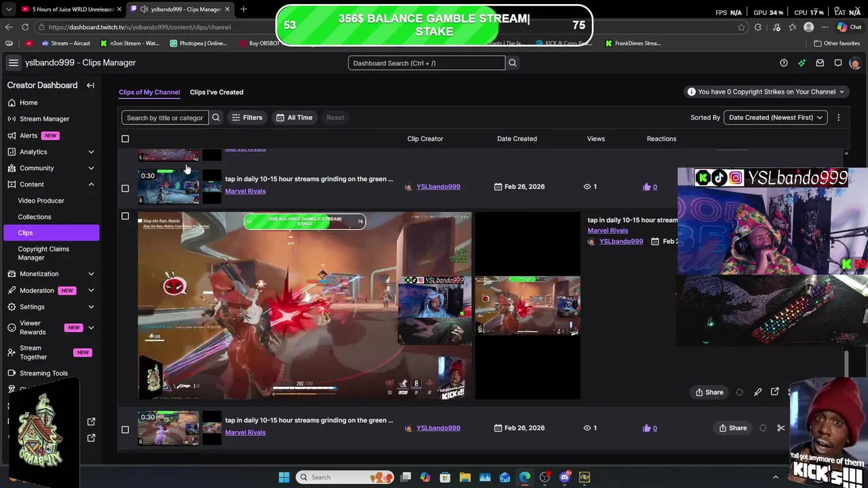Open the All Time date range filter
868x488 pixels.
(x=294, y=117)
